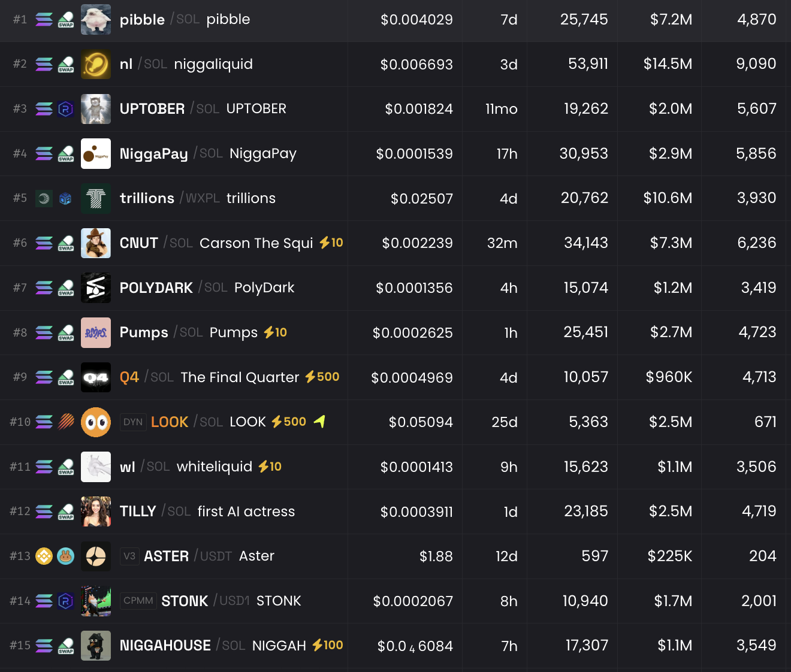Viewport: 791px width, 672px height.
Task: Click the DYN badge on the LOOK row
Action: pos(133,422)
